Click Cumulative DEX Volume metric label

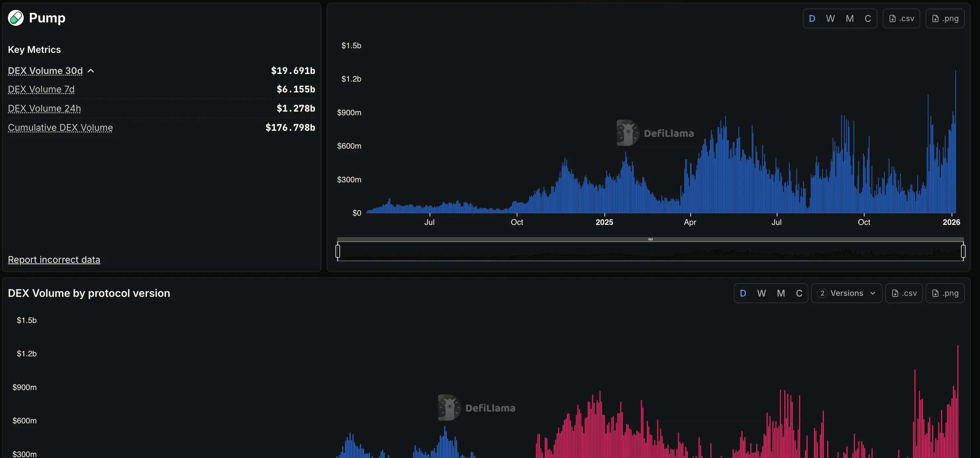60,127
